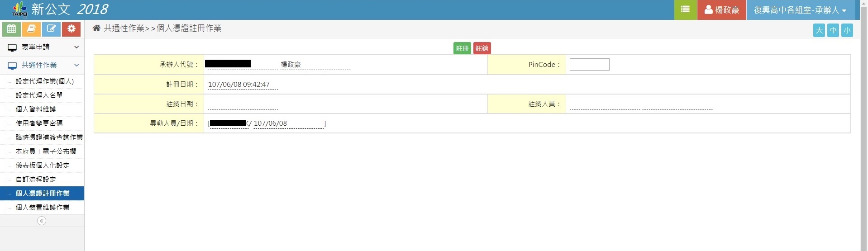The width and height of the screenshot is (868, 251).
Task: Click the 註銷日期 empty field
Action: tap(243, 104)
